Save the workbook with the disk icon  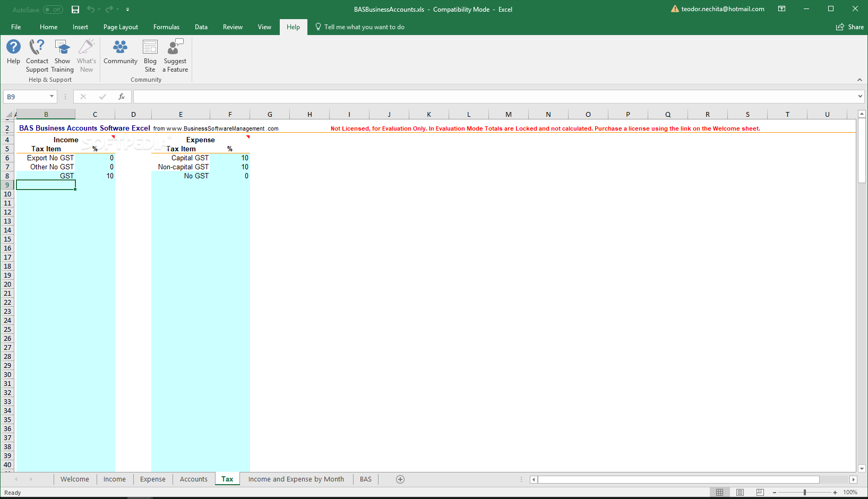75,9
